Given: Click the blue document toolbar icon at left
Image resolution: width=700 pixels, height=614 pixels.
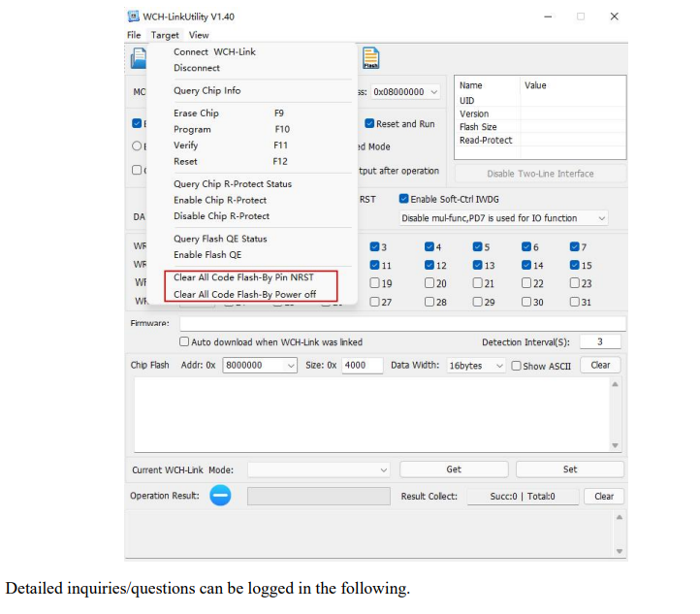Looking at the screenshot, I should coord(139,58).
